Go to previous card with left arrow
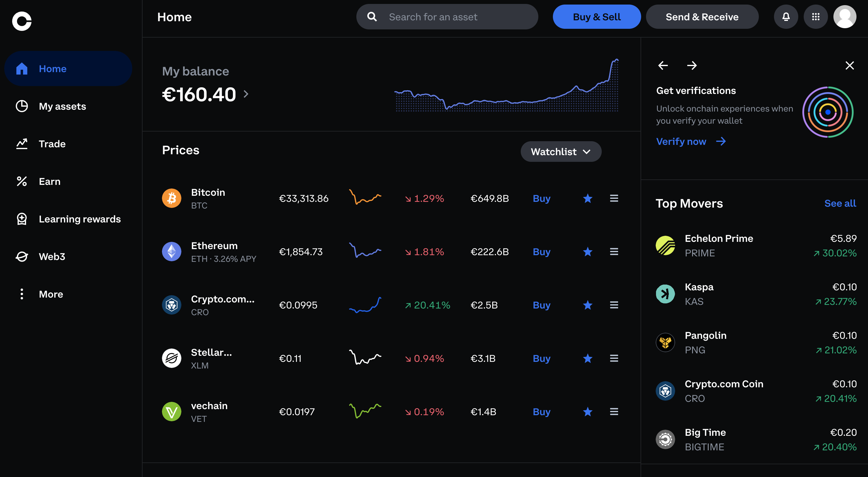 pos(663,65)
